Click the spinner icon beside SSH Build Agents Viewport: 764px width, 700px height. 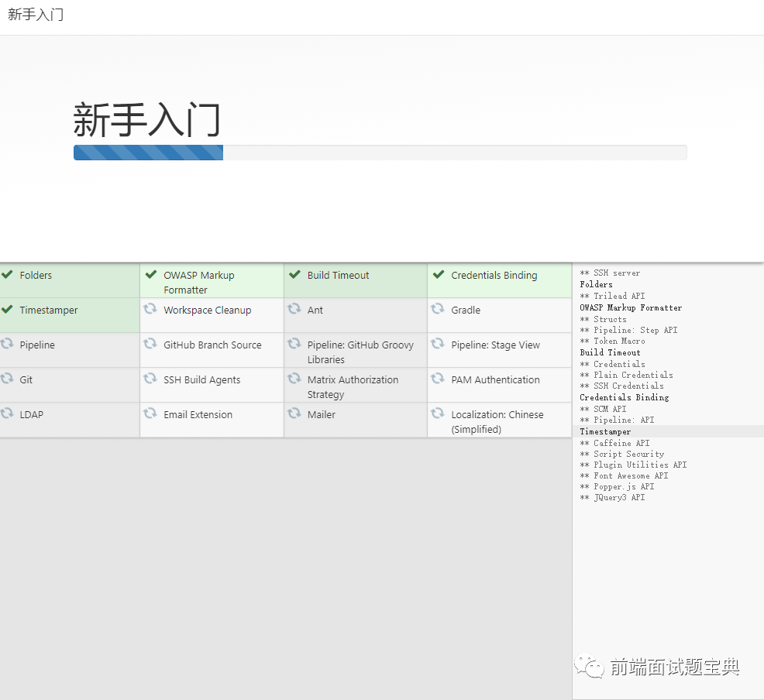150,378
